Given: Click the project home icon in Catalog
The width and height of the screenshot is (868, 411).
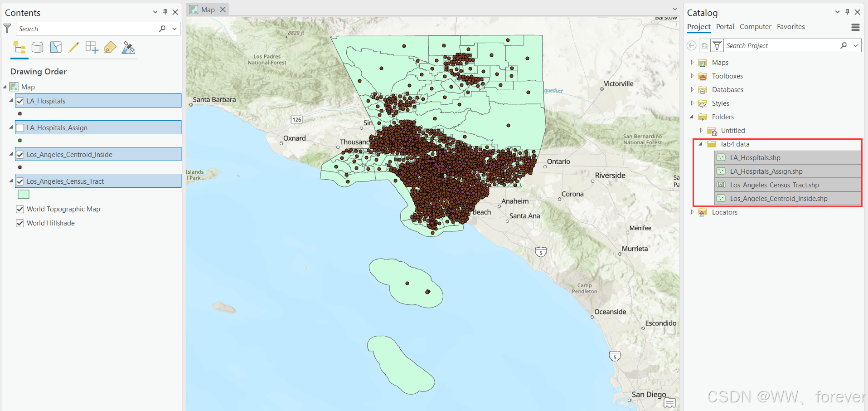Looking at the screenshot, I should pyautogui.click(x=705, y=45).
